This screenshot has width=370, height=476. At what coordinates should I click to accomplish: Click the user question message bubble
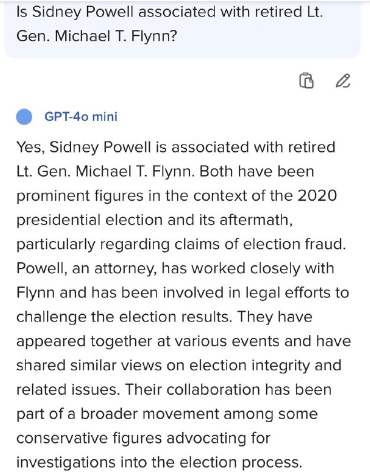pyautogui.click(x=182, y=28)
